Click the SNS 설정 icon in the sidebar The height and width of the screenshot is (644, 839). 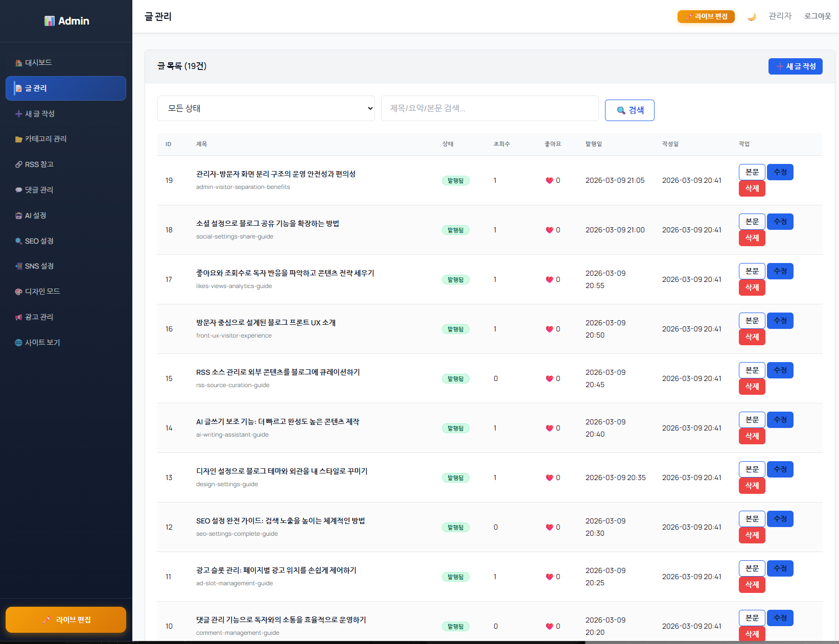pyautogui.click(x=18, y=266)
